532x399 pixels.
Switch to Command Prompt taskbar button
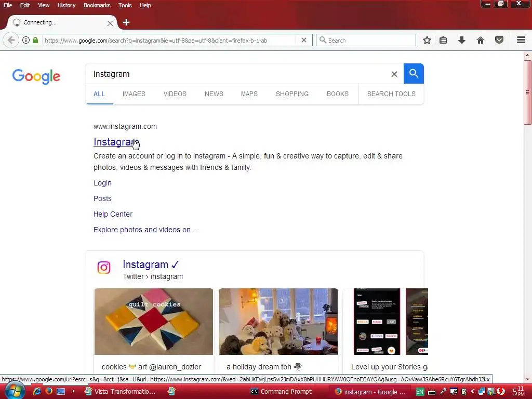click(281, 392)
